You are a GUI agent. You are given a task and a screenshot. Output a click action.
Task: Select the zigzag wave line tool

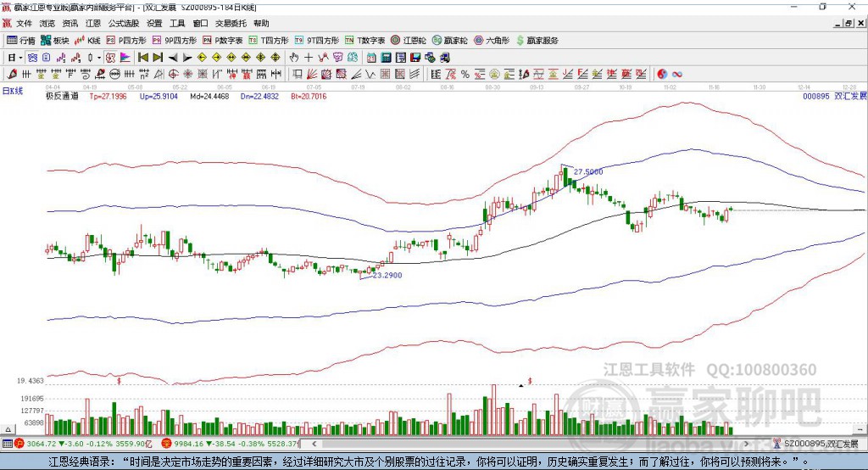pyautogui.click(x=370, y=75)
